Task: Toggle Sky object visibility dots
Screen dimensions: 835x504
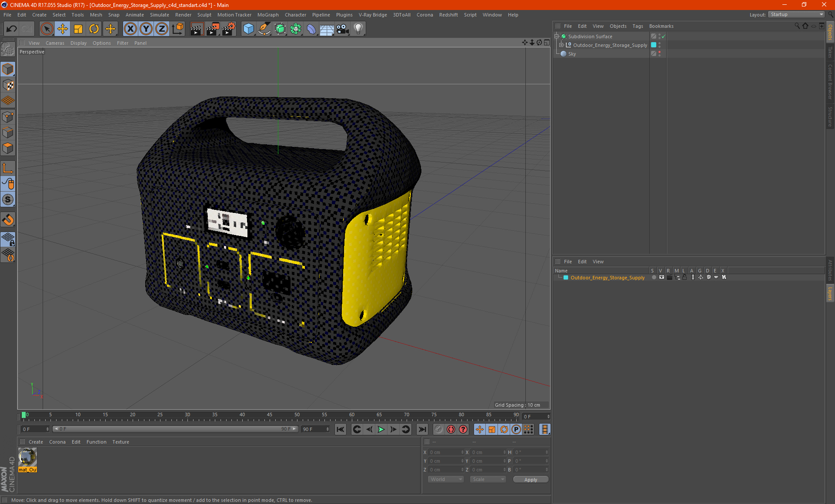Action: pos(659,54)
